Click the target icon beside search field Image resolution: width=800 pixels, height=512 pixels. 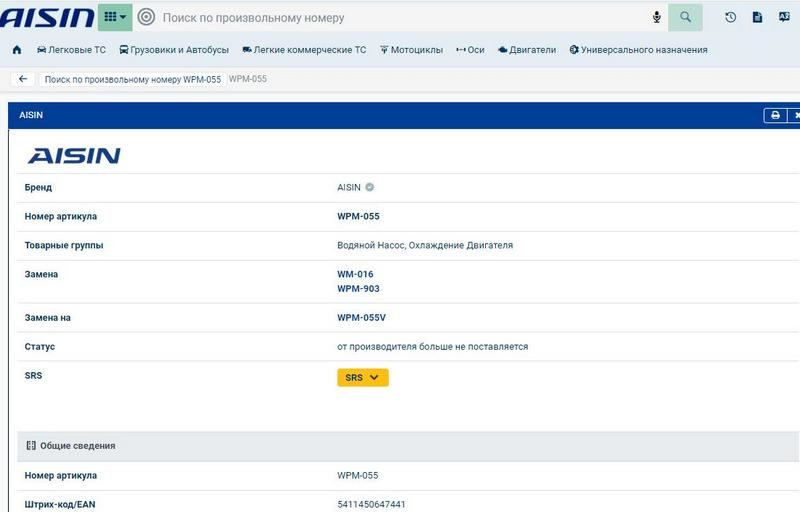point(146,17)
